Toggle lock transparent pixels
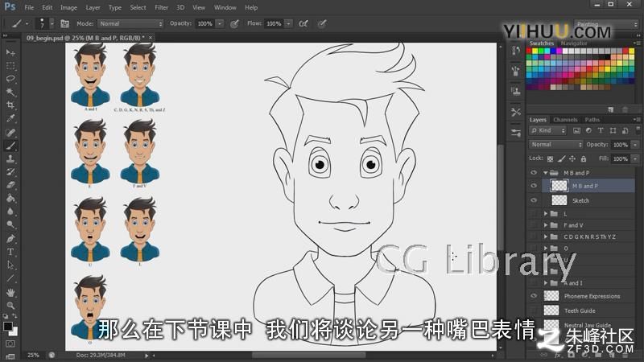This screenshot has width=644, height=362. [x=550, y=158]
